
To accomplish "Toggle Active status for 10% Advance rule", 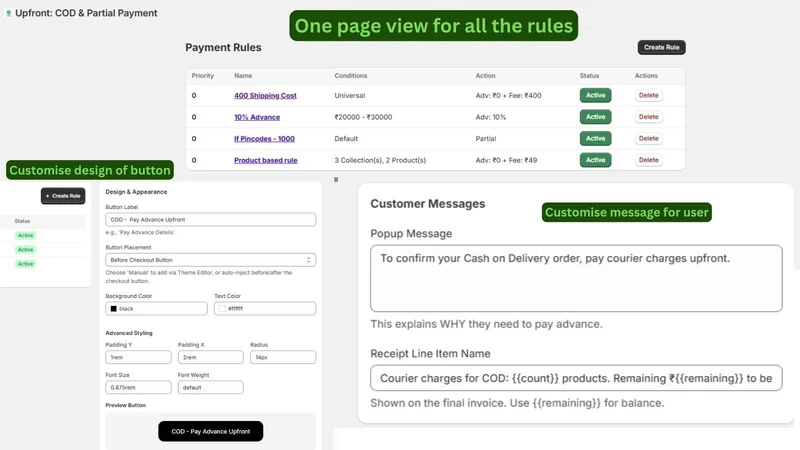I will pos(595,117).
